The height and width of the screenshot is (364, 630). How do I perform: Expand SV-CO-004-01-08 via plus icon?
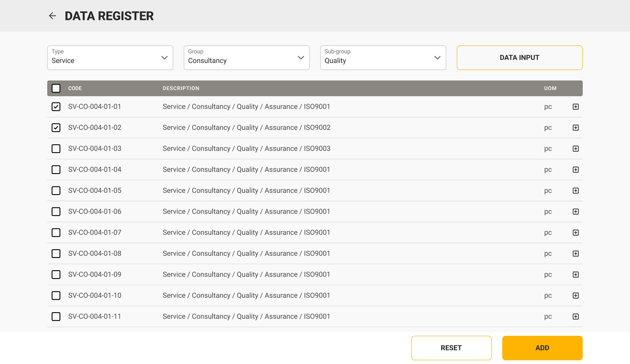click(x=576, y=253)
